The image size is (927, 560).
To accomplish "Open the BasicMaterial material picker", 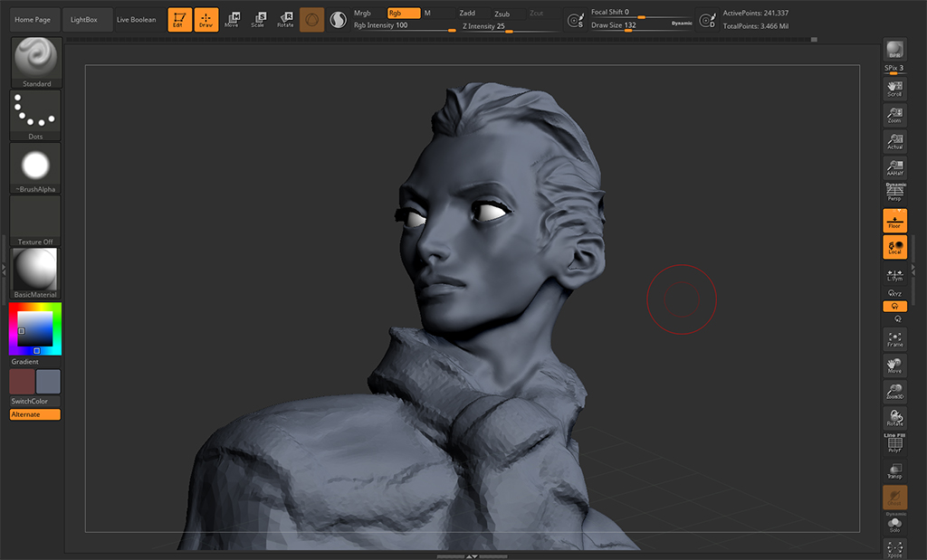I will click(x=35, y=273).
